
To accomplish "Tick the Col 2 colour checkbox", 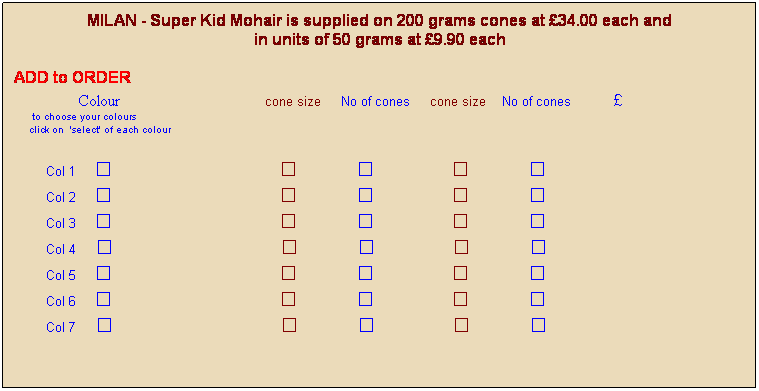I will coord(103,195).
